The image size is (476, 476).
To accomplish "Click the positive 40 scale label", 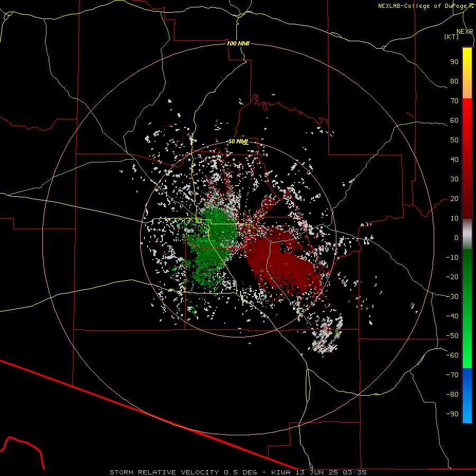I will click(454, 160).
